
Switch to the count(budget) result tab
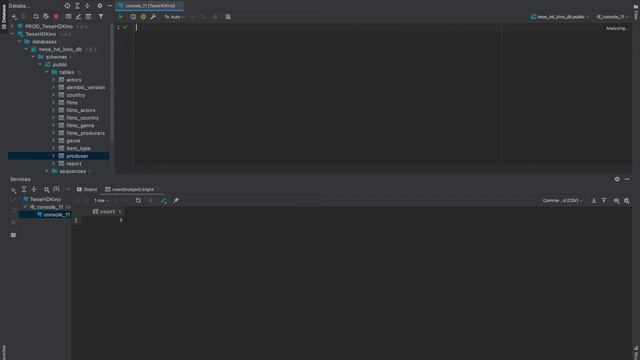(132, 189)
